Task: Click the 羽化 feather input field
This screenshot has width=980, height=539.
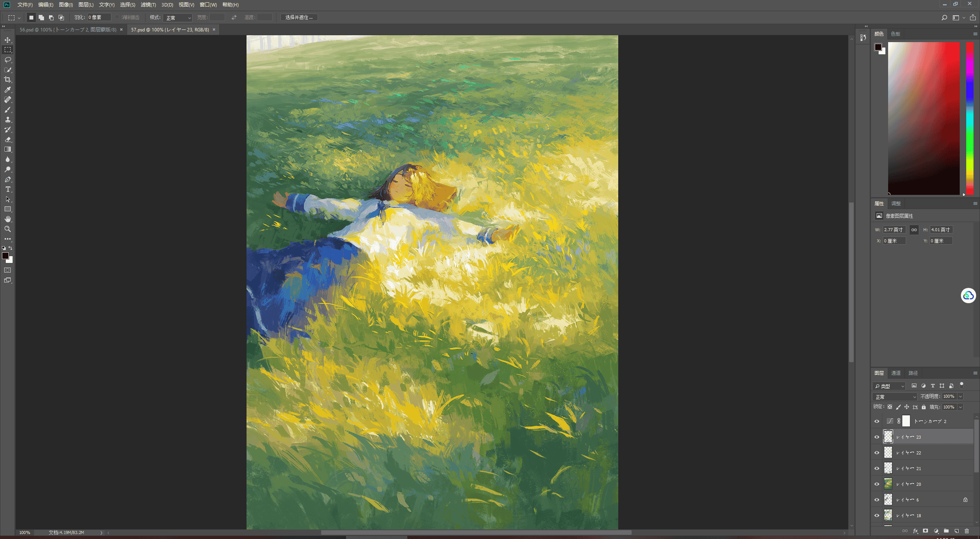Action: point(99,17)
